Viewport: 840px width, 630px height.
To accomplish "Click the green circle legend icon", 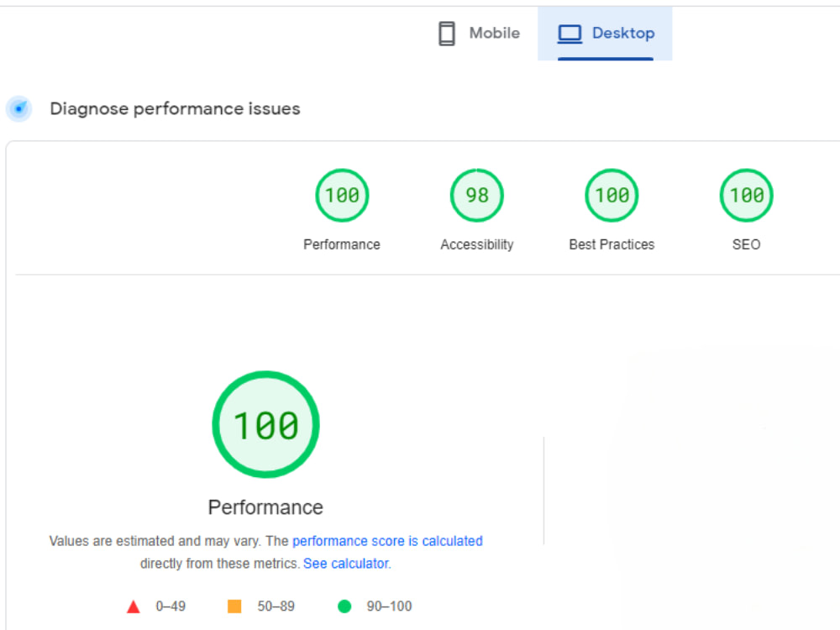I will pos(344,606).
